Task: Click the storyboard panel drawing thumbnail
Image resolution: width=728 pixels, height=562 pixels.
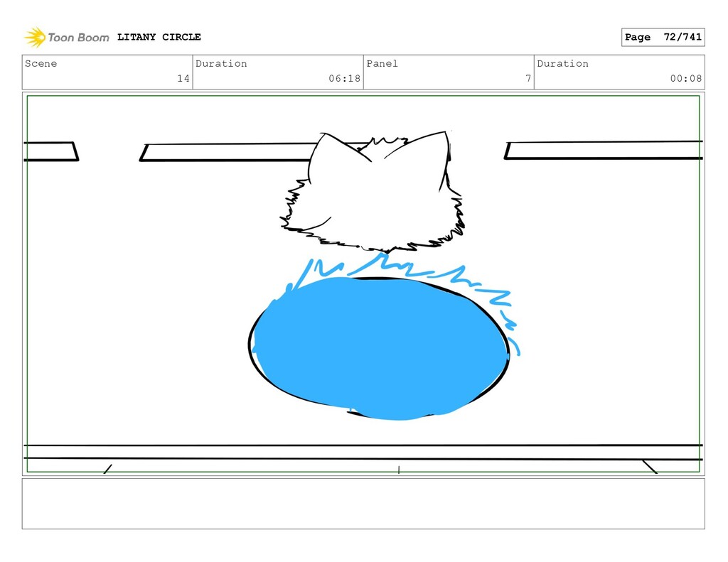Action: coord(363,284)
